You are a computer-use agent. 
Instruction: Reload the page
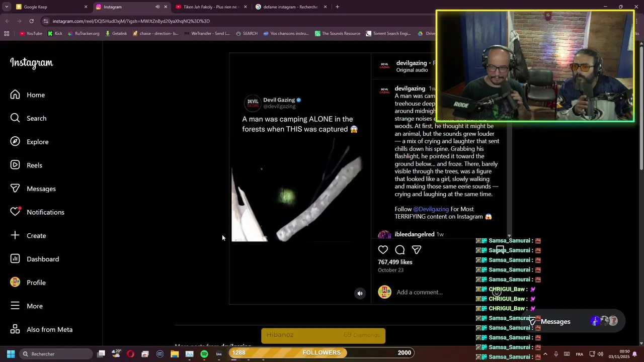31,21
